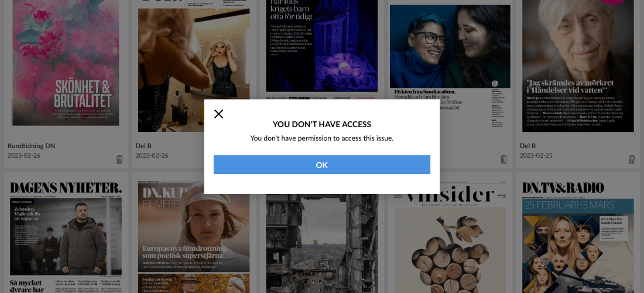
Task: Click the pink circular badge on the top-right cover
Action: [614, 2]
